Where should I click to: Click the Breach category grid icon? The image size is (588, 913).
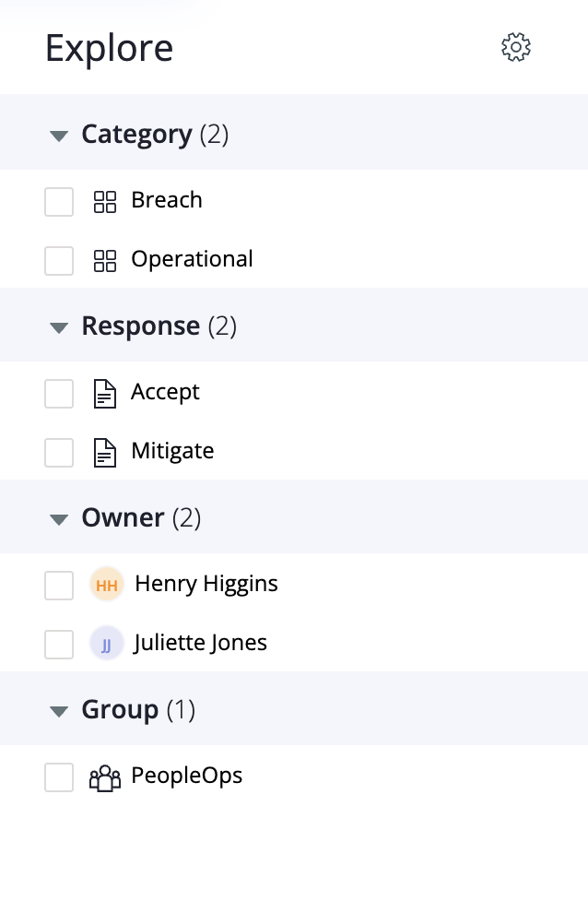[105, 201]
